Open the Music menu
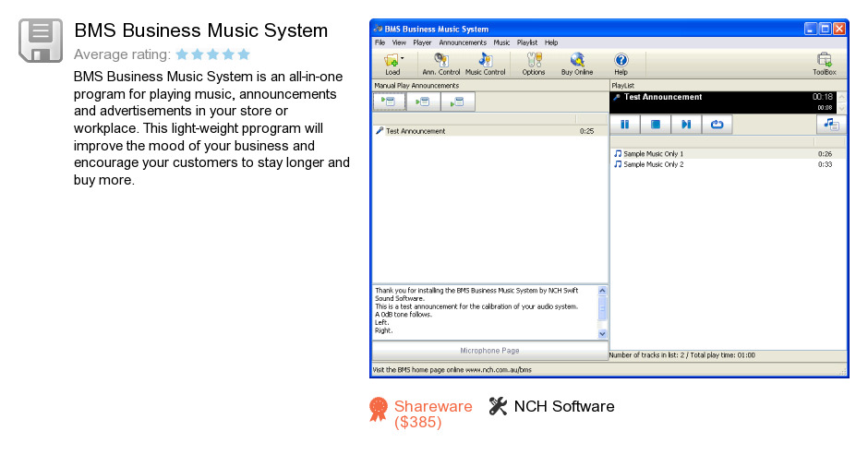 pyautogui.click(x=501, y=42)
